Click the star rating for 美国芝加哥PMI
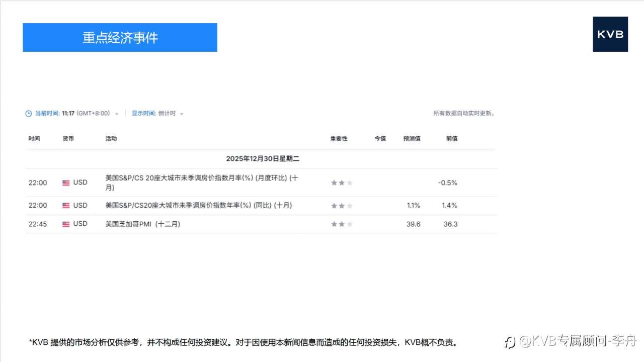The image size is (644, 362). coord(342,224)
